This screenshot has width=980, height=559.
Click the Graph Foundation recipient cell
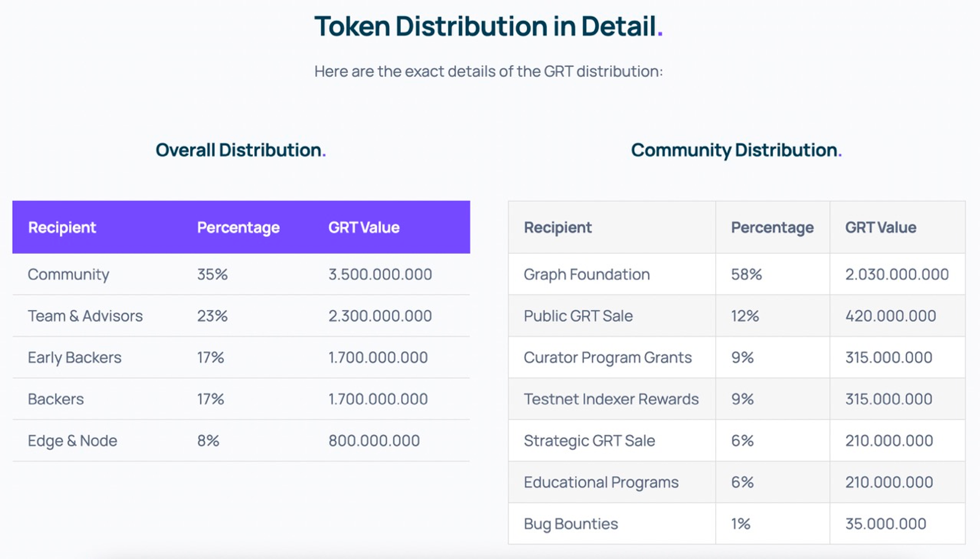[x=586, y=274]
